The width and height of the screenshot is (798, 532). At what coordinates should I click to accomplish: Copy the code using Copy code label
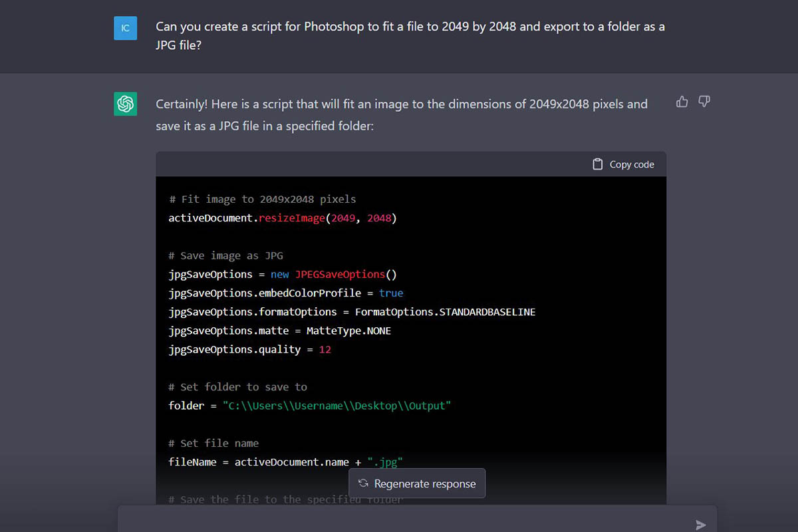pyautogui.click(x=631, y=164)
